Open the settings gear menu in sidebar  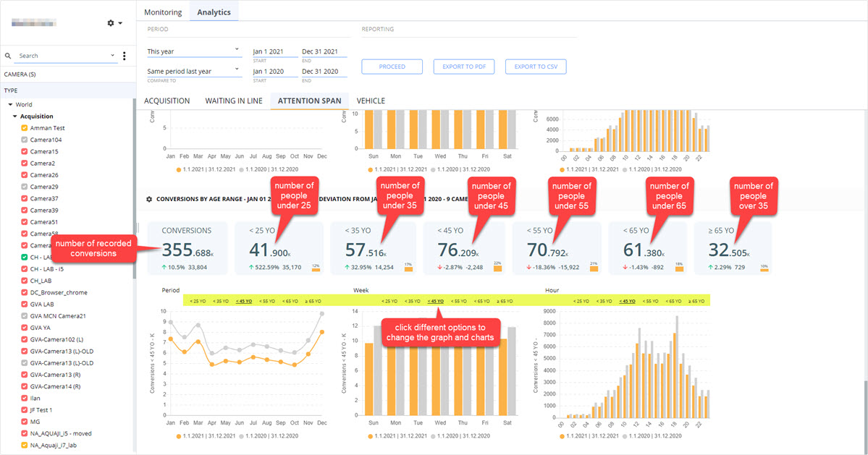coord(114,22)
